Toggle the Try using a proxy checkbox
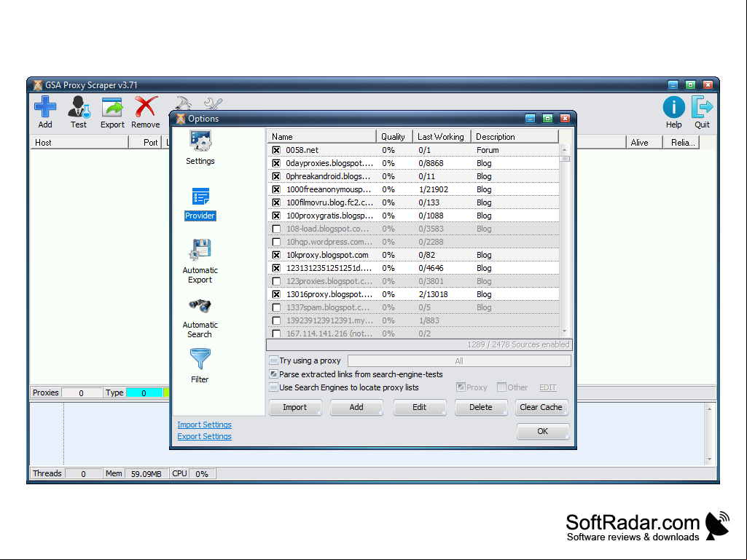747x560 pixels. coord(273,360)
